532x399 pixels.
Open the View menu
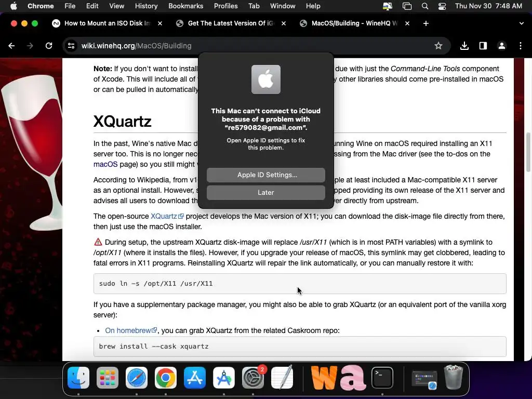(x=116, y=6)
